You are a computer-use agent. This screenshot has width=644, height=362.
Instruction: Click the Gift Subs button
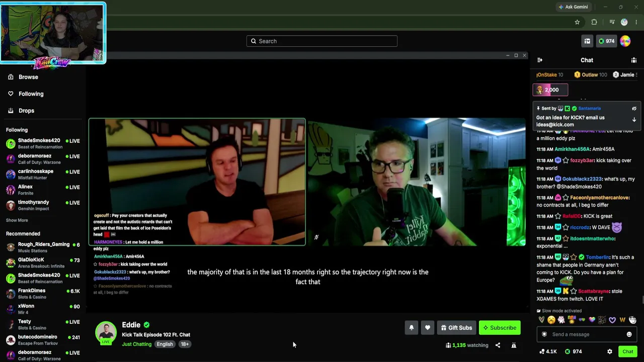(457, 328)
